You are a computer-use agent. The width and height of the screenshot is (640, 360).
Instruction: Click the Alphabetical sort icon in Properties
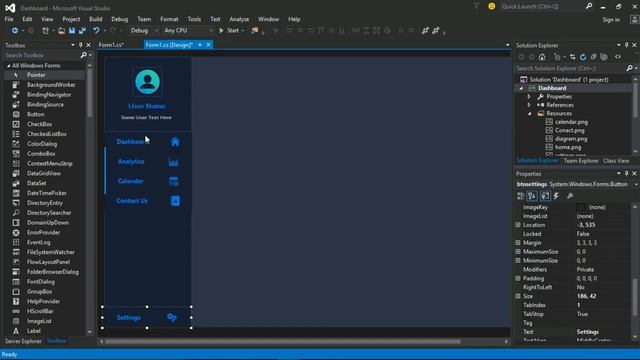tap(532, 196)
